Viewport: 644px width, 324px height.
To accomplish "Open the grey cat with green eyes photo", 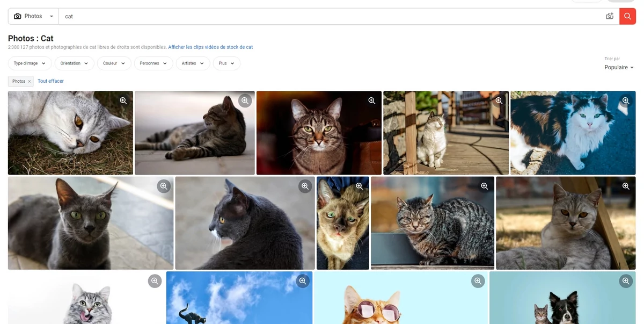I will (x=91, y=223).
